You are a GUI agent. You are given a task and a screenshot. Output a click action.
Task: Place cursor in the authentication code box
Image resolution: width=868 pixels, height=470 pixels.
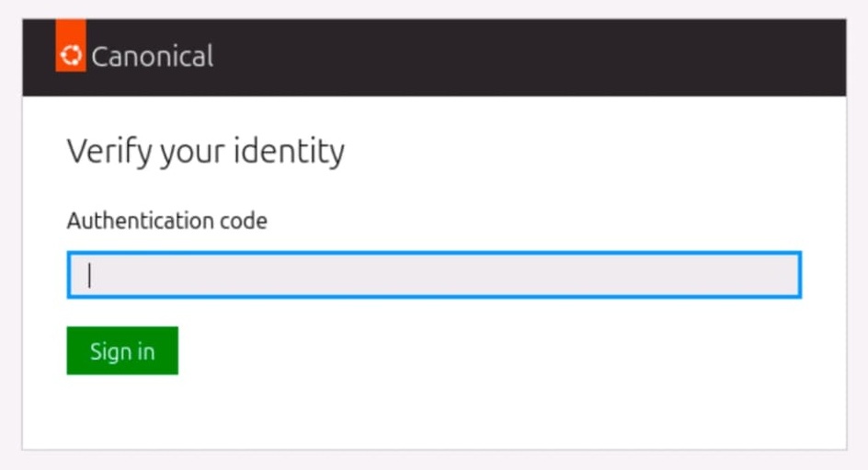(x=434, y=275)
